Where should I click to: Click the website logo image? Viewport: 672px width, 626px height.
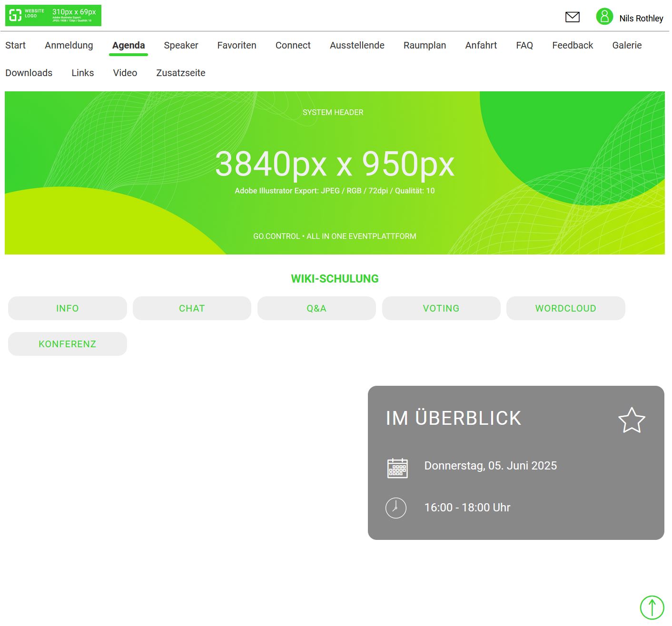[x=53, y=15]
